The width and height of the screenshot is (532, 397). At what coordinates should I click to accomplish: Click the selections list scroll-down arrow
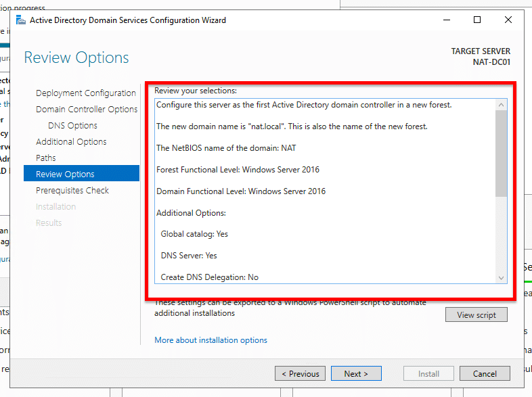pos(501,278)
